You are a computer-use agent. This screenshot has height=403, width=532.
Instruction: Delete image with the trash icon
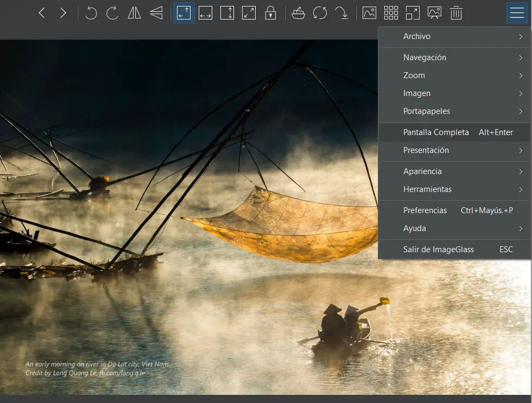456,13
